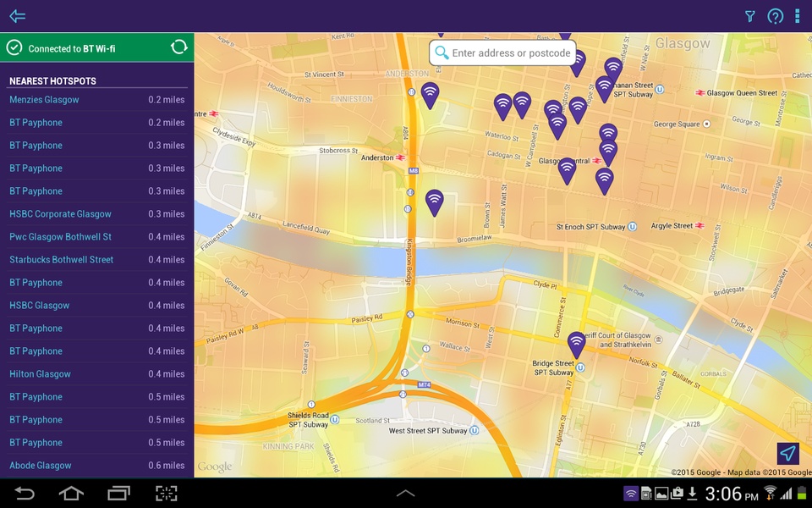Tap Sheriff Court of Glasgow label
The height and width of the screenshot is (508, 812).
(617, 340)
